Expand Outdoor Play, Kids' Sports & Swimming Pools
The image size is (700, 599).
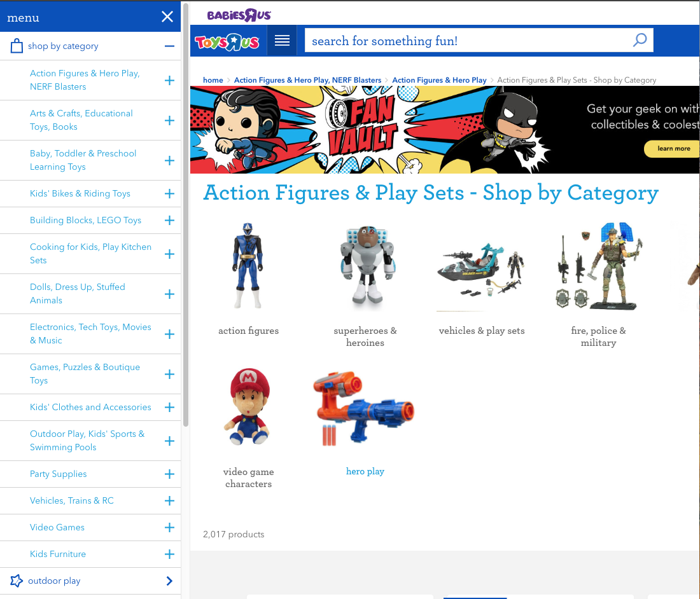(169, 441)
